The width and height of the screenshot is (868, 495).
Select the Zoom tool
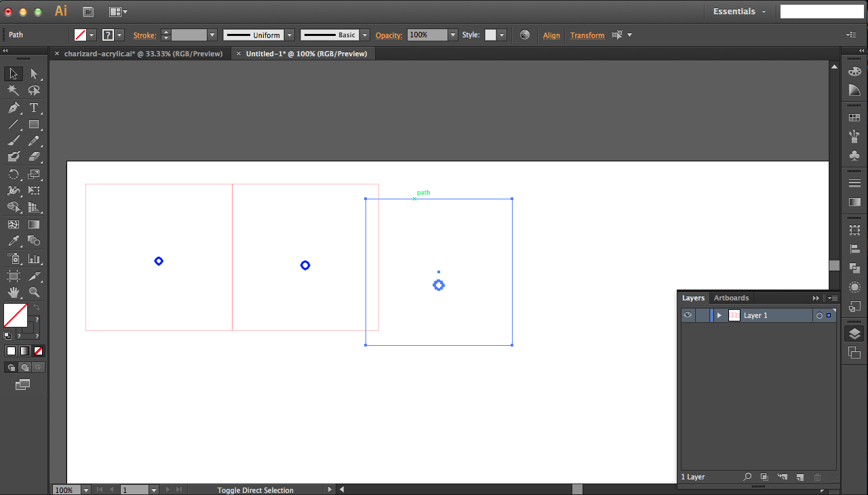pos(34,292)
